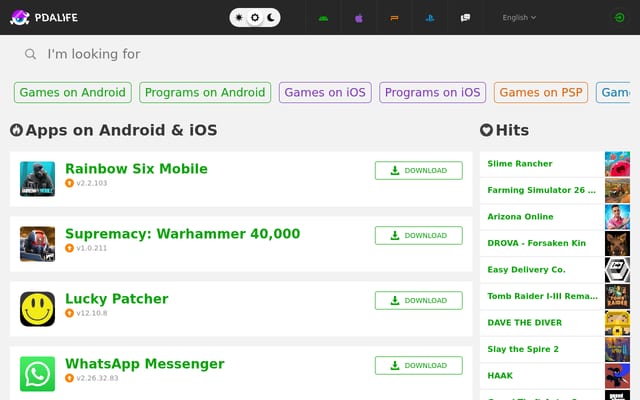Click the Apps on Android & iOS heading
This screenshot has width=640, height=400.
pos(121,130)
